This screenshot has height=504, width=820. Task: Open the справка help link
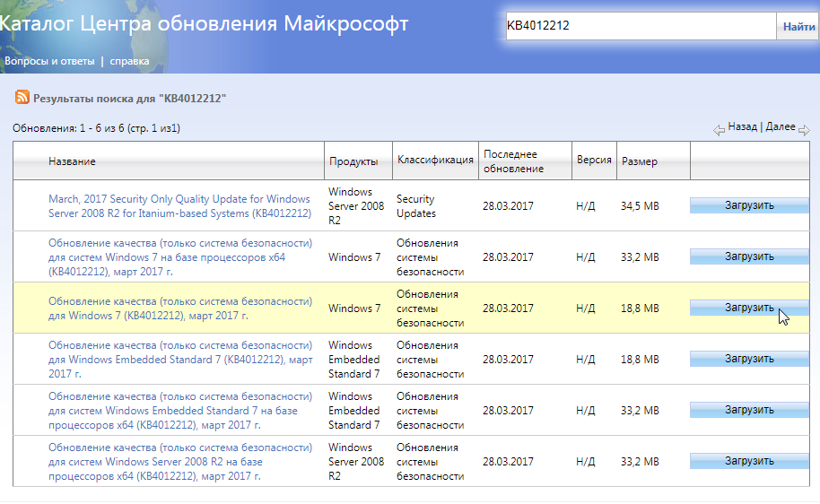pos(129,61)
